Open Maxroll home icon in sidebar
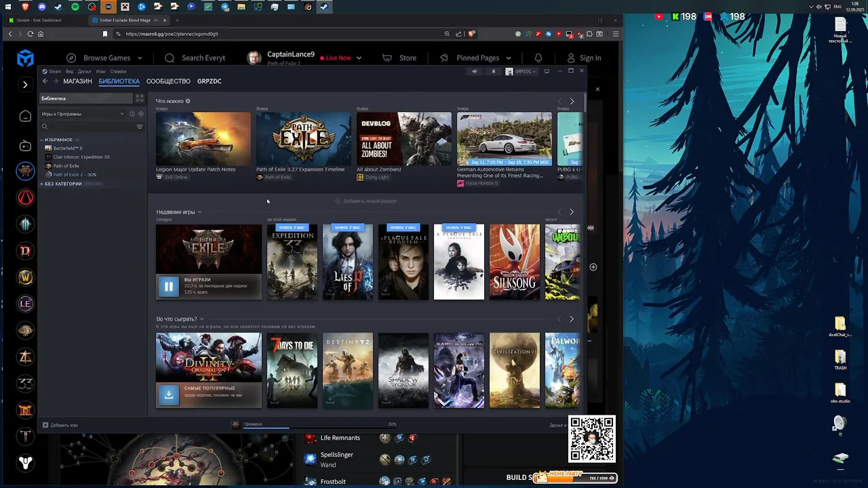Screen dimensions: 868x488 25,116
